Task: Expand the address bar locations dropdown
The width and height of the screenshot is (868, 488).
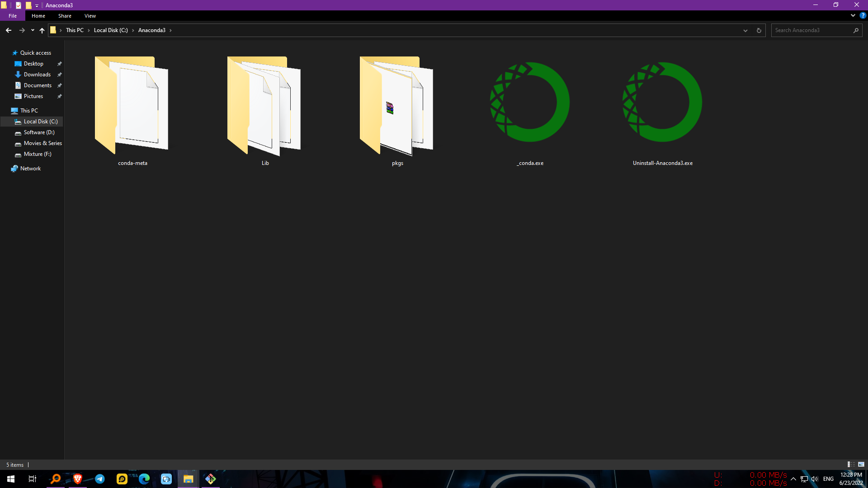Action: (745, 30)
